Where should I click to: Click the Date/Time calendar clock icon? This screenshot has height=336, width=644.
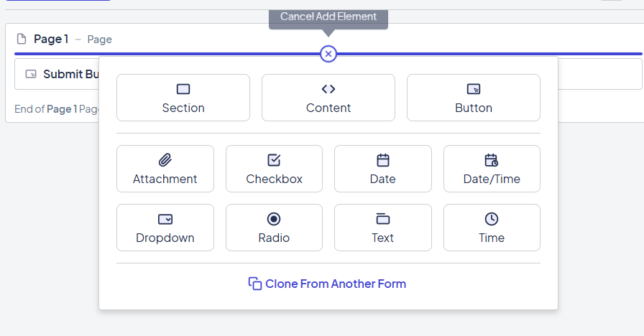click(492, 160)
